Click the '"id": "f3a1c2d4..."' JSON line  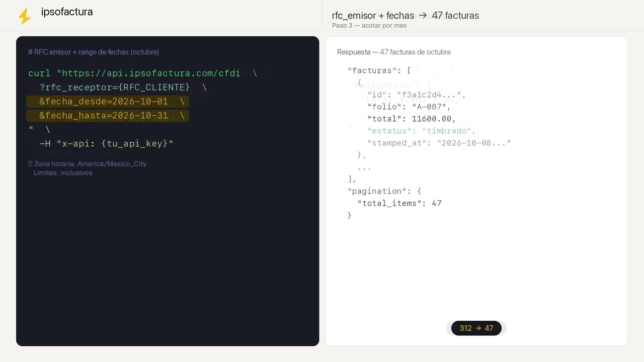click(417, 95)
